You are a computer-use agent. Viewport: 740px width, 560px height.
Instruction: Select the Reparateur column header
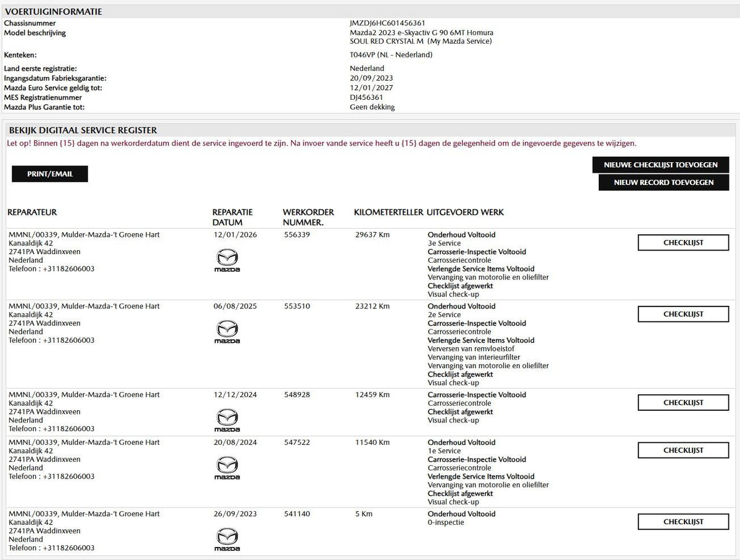[x=32, y=212]
